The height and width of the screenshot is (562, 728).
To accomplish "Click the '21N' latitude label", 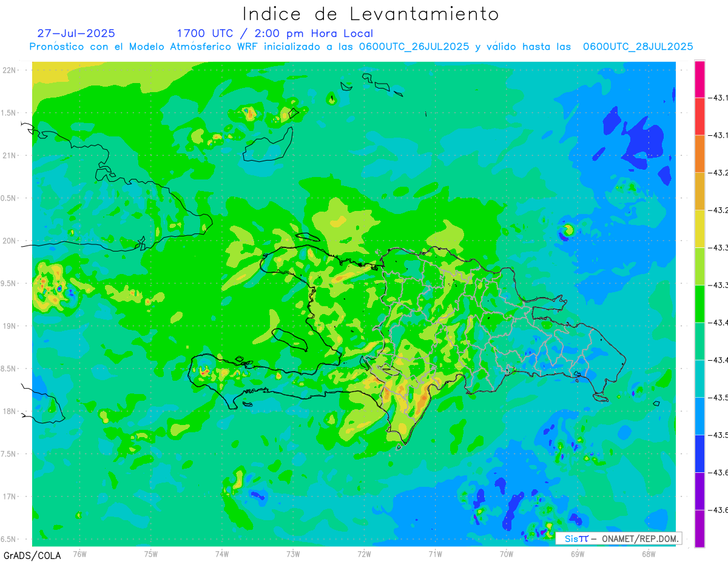I will click(10, 155).
